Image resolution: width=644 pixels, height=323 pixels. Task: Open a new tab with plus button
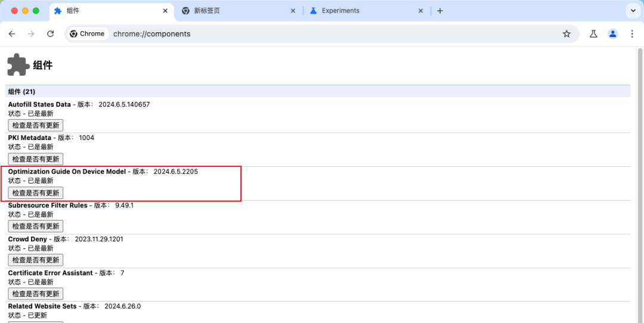(440, 11)
